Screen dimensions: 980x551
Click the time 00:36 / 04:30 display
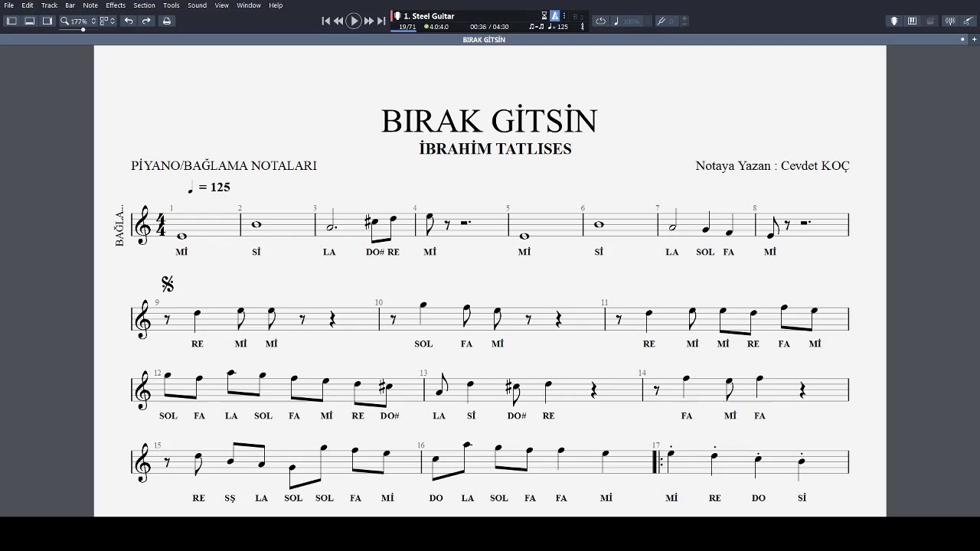[489, 27]
